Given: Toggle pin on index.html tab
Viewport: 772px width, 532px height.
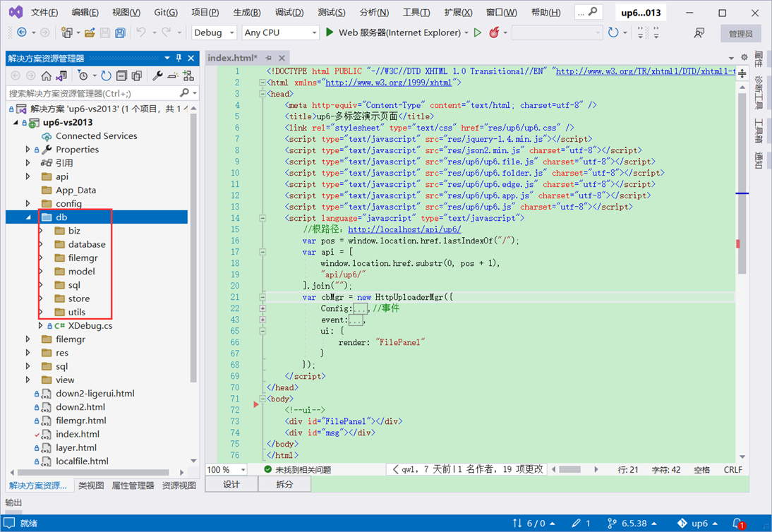Looking at the screenshot, I should point(269,58).
